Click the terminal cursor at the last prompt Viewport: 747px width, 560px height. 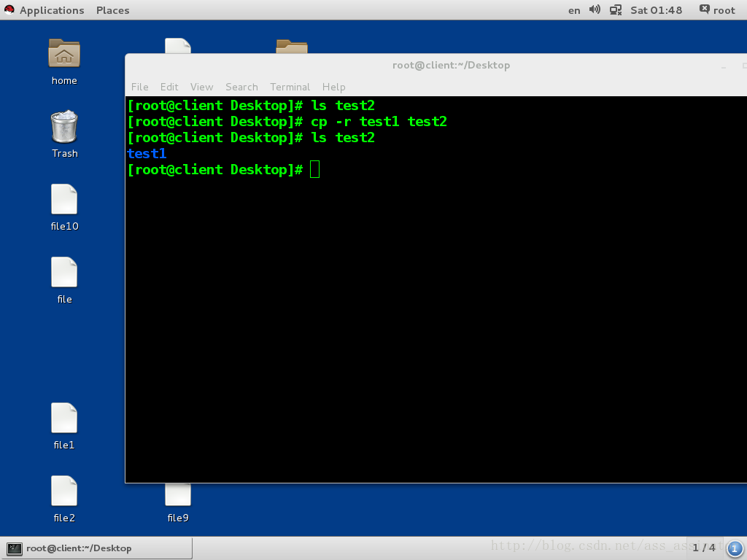pyautogui.click(x=314, y=169)
